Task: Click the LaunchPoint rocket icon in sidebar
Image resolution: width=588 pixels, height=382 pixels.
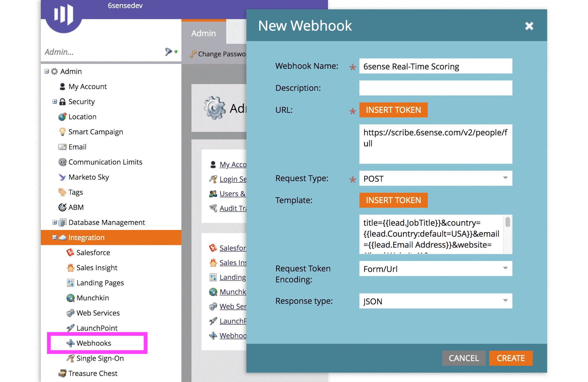Action: (x=70, y=328)
